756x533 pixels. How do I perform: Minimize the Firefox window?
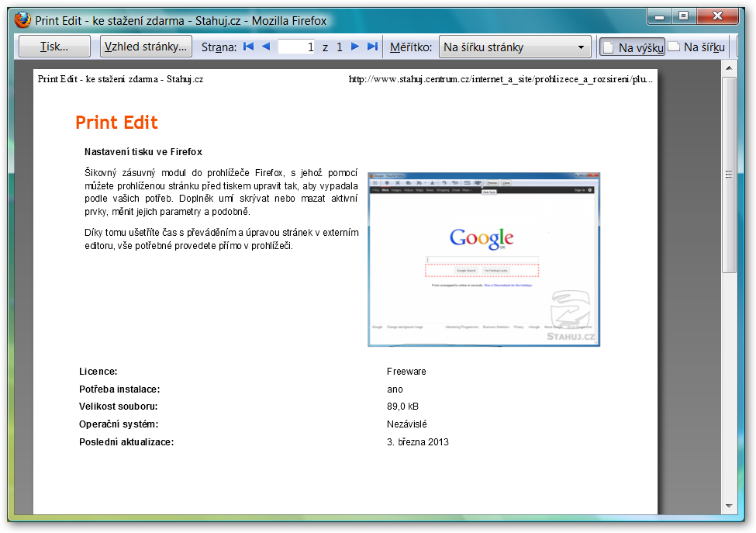tap(660, 16)
